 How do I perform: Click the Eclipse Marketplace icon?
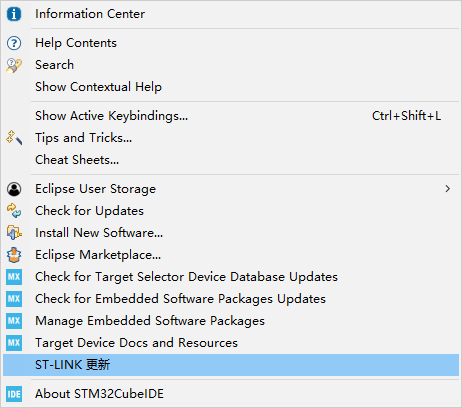tap(14, 255)
